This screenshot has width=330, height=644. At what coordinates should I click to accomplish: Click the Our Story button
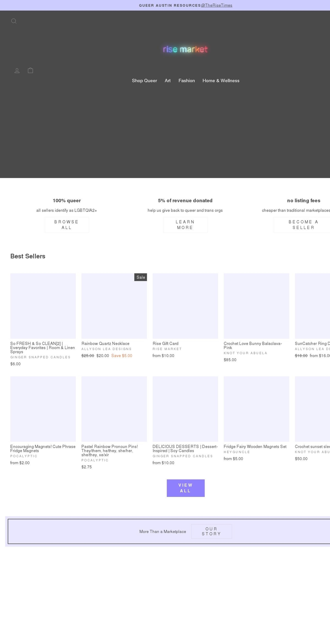(211, 531)
